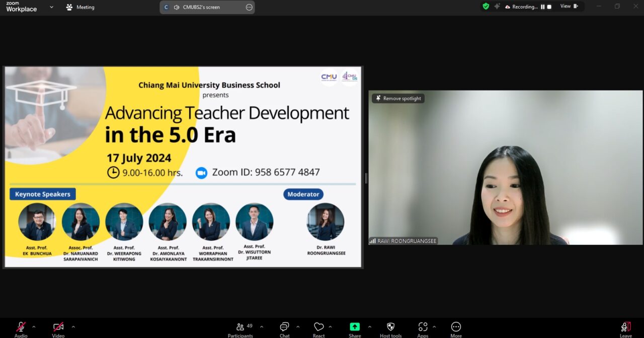Screen dimensions: 644x338
Task: Pause the cloud recording
Action: coord(543,7)
